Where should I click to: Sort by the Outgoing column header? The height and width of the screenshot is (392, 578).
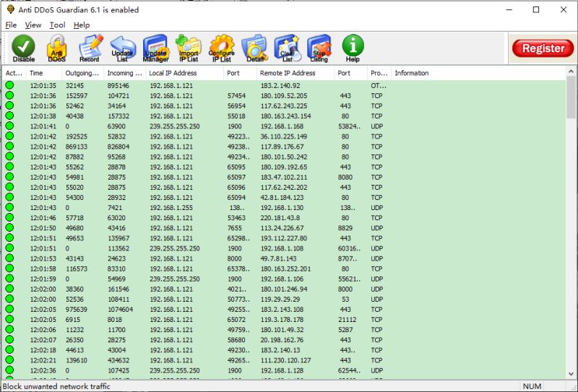pyautogui.click(x=83, y=73)
